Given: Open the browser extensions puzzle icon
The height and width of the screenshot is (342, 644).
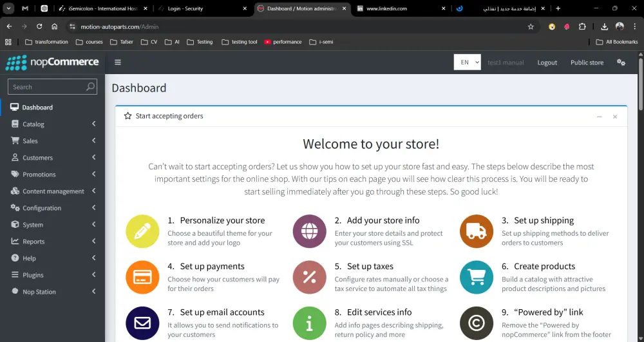Looking at the screenshot, I should [x=582, y=26].
